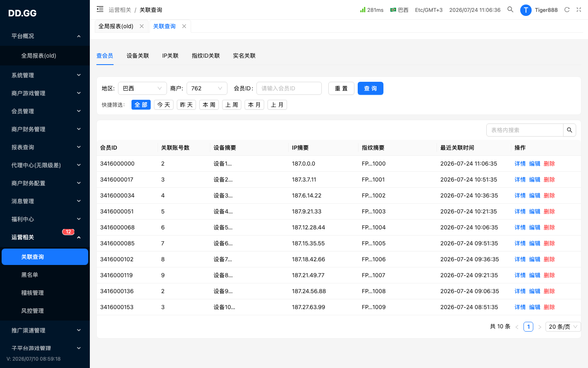Image resolution: width=588 pixels, height=368 pixels.
Task: Click 编辑 for member 3416000102
Action: [x=535, y=259]
